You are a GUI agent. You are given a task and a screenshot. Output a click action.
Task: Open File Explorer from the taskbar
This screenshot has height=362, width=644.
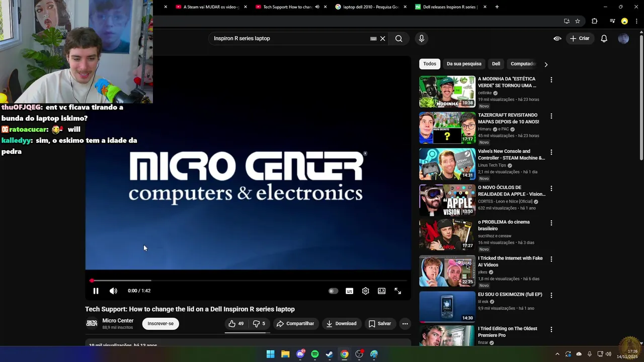click(x=285, y=354)
